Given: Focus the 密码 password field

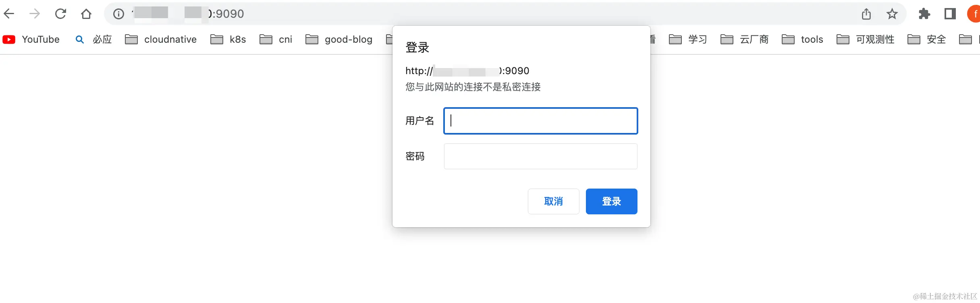Looking at the screenshot, I should click(540, 156).
